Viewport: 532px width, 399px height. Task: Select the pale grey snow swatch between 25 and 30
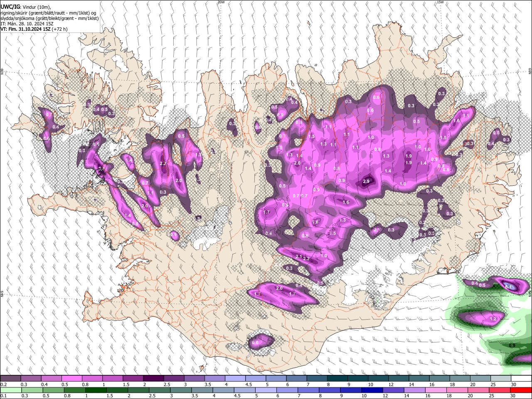pos(501,379)
